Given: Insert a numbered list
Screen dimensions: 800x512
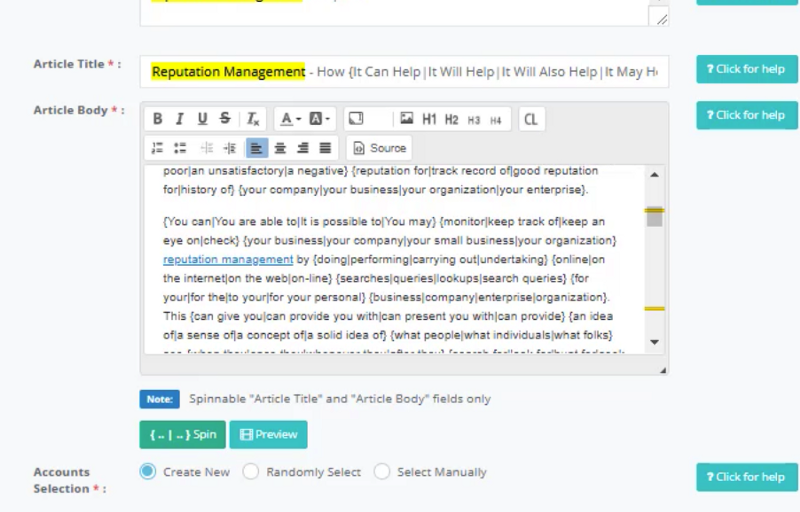Looking at the screenshot, I should point(157,148).
